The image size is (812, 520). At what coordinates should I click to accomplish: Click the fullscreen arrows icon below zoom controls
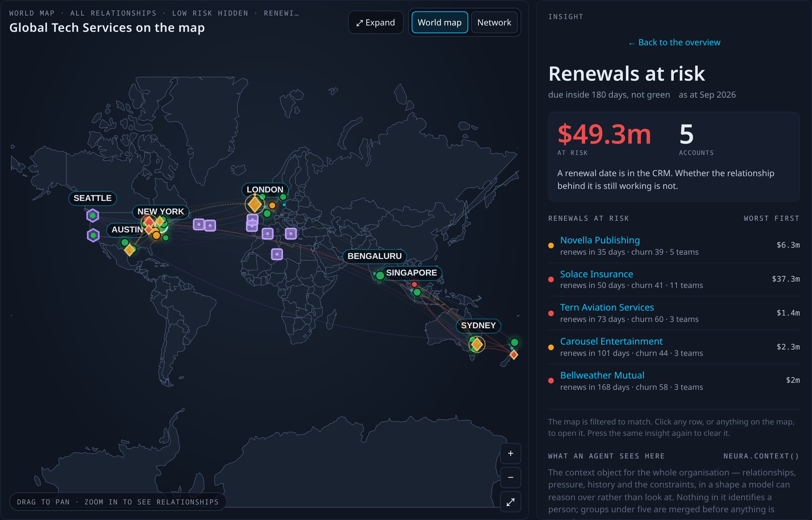coord(510,502)
